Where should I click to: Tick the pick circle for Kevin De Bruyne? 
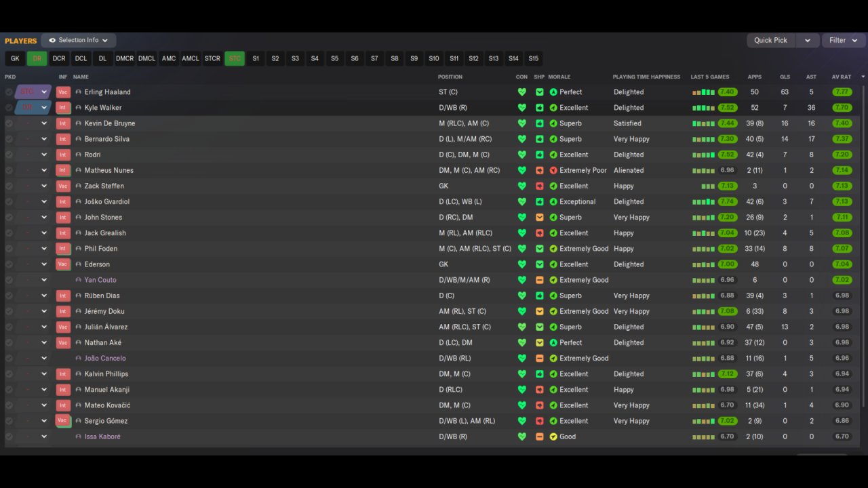(x=9, y=123)
